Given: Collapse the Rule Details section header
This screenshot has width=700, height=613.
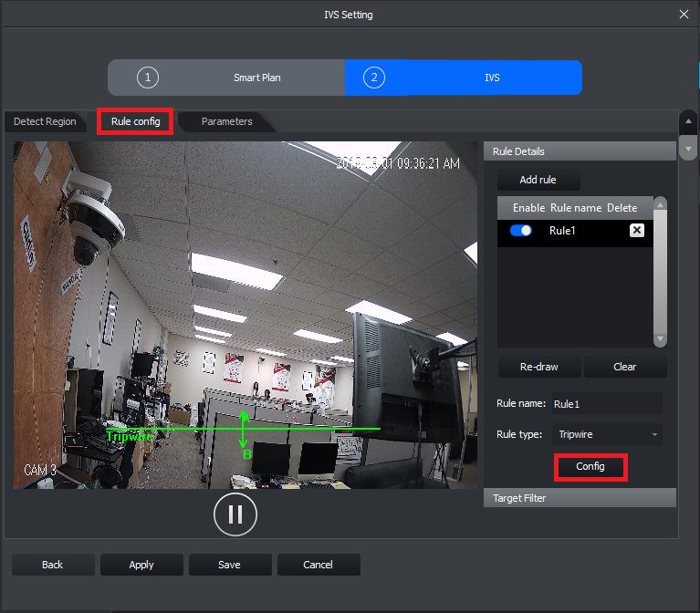Looking at the screenshot, I should 580,151.
